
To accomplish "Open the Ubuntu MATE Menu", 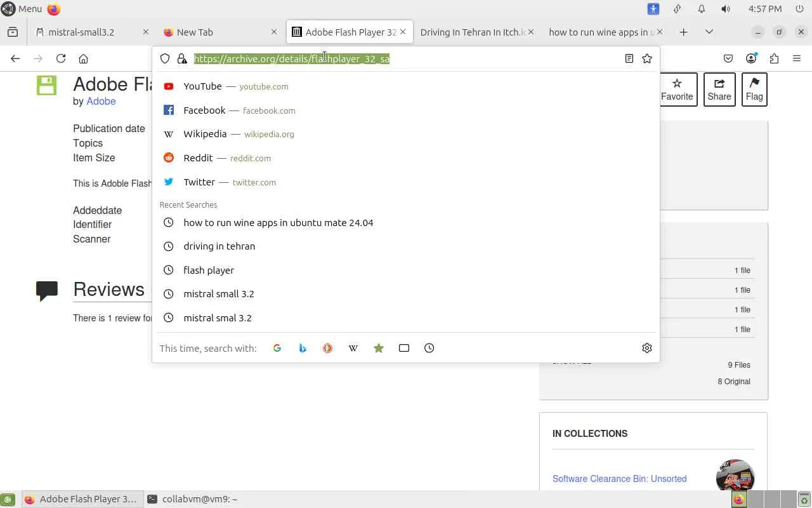I will [22, 9].
